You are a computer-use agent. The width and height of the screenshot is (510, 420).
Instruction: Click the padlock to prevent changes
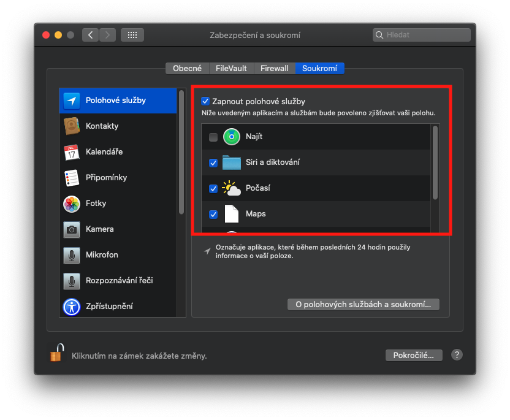tap(56, 353)
